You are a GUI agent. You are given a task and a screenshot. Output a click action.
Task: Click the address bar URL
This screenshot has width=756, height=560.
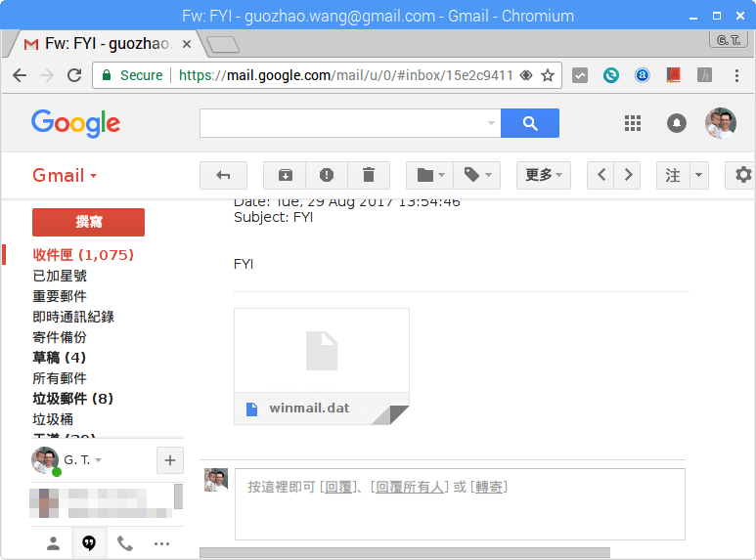(x=345, y=75)
